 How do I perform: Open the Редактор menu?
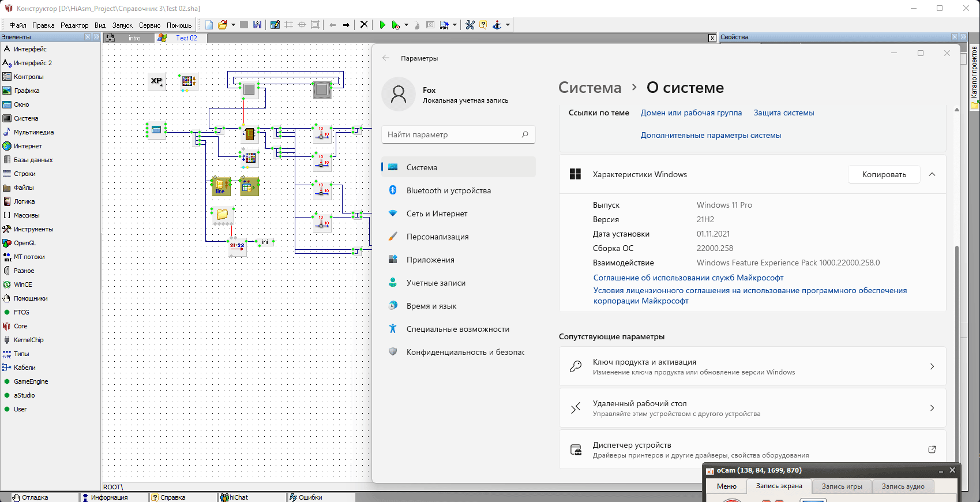click(x=74, y=25)
